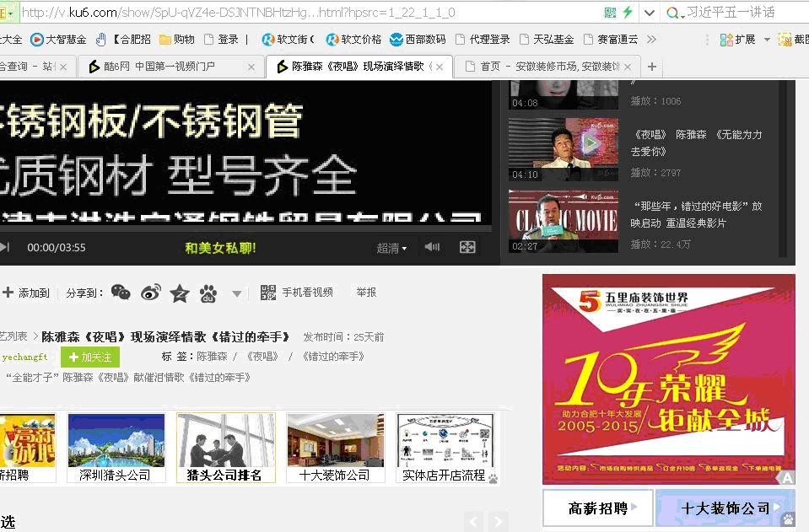The width and height of the screenshot is (809, 532).
Task: Open the 陈雅森 tag link
Action: [x=212, y=357]
